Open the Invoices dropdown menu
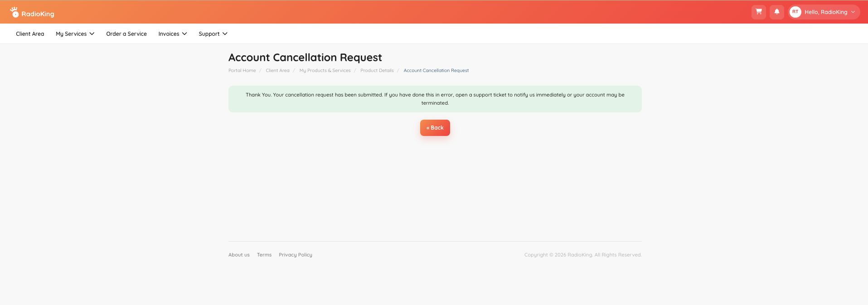 173,34
